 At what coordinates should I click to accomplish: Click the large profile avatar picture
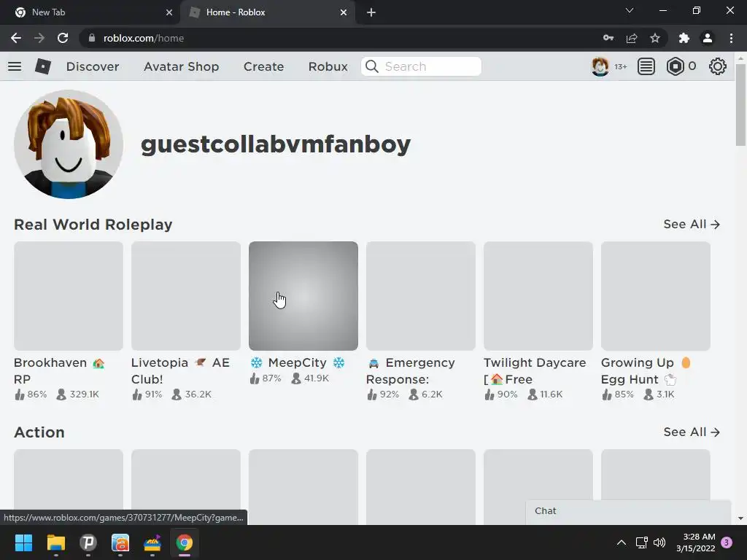(69, 144)
